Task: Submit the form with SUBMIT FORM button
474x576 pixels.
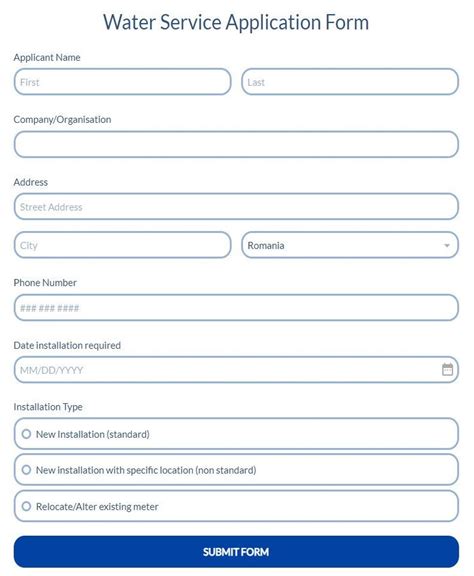Action: 236,551
